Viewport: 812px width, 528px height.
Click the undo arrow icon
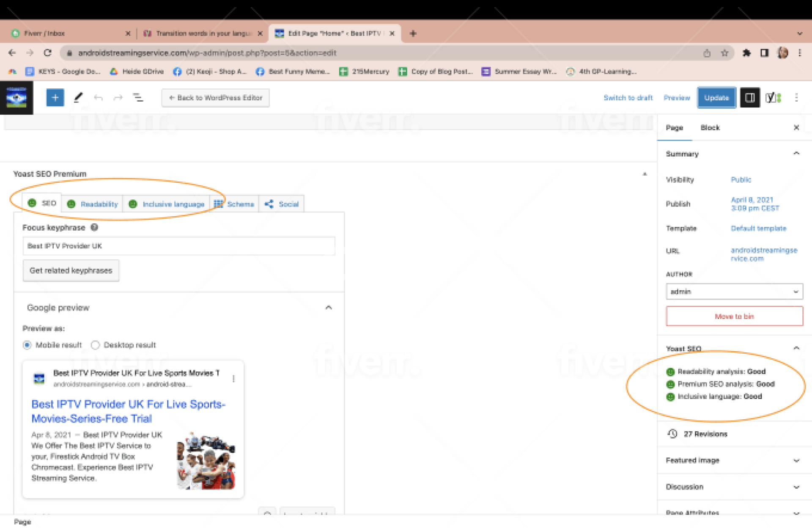(x=98, y=98)
